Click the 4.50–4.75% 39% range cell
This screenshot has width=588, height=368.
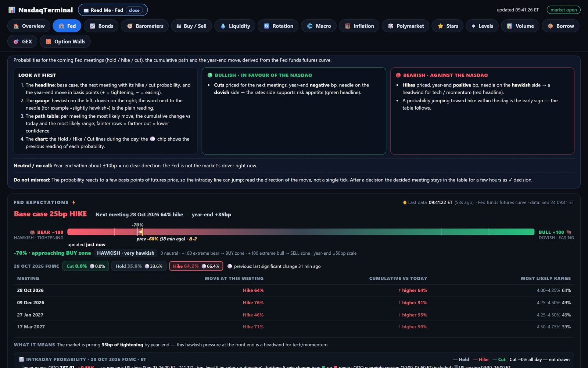pyautogui.click(x=553, y=327)
